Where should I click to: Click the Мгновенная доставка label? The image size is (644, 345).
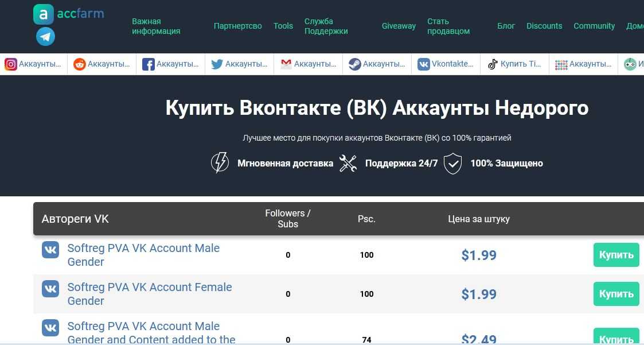click(286, 163)
